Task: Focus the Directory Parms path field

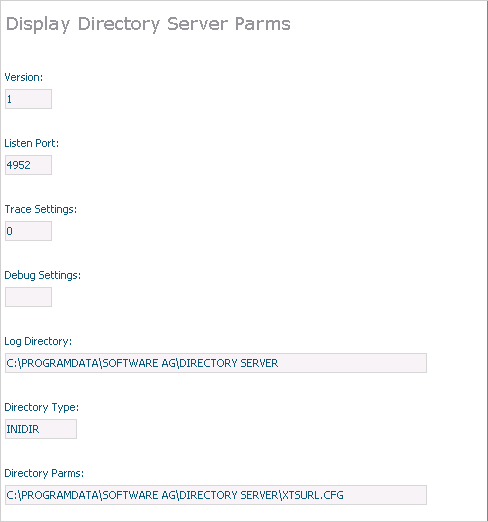Action: tap(216, 495)
